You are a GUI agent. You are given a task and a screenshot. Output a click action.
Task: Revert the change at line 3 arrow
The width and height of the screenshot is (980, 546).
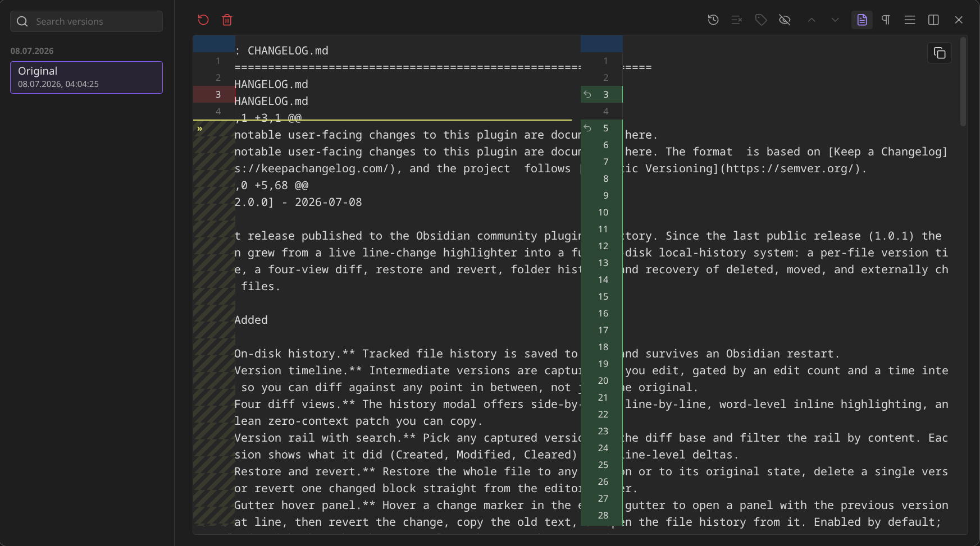tap(587, 94)
